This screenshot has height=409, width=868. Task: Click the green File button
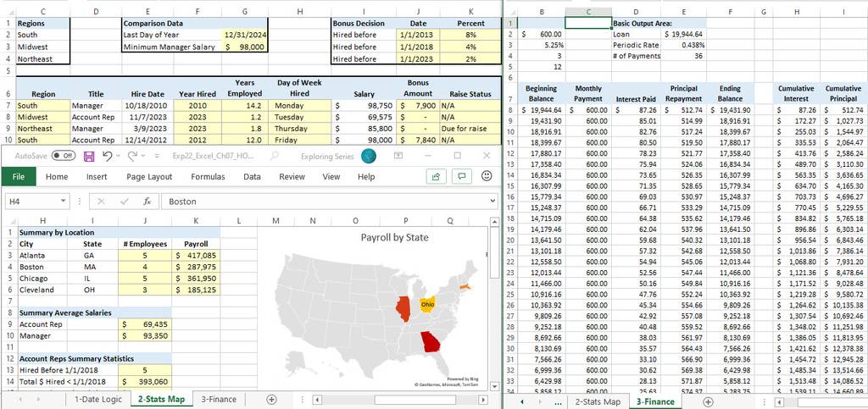19,177
